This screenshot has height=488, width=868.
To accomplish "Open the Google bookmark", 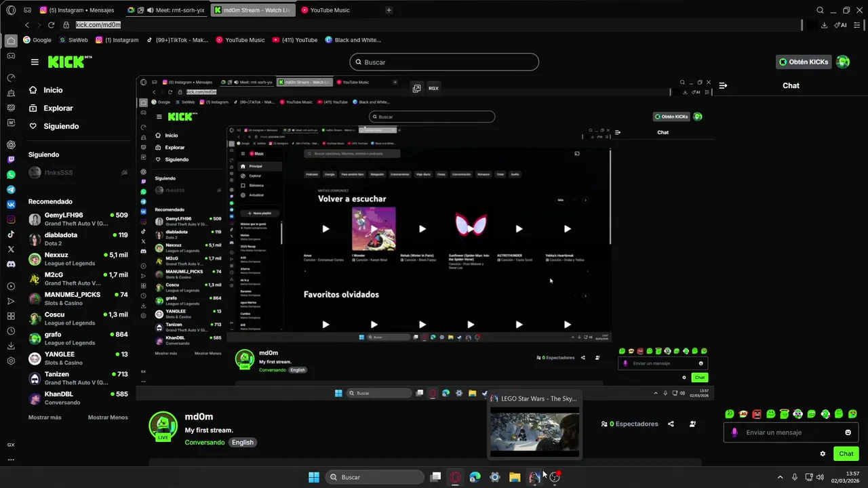I will pyautogui.click(x=37, y=40).
